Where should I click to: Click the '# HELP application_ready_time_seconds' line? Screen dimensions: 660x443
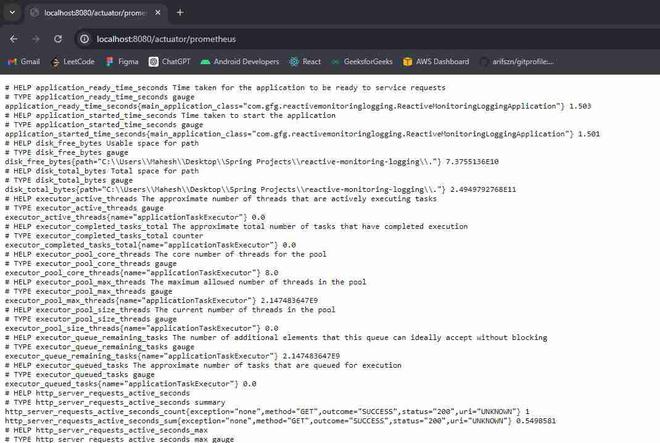pos(225,88)
